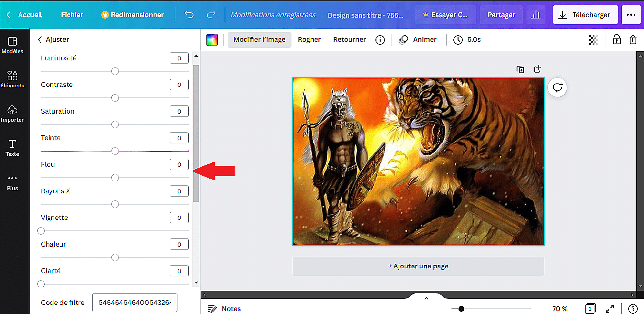This screenshot has height=314, width=644.
Task: Click the Teinte value box
Action: click(179, 138)
